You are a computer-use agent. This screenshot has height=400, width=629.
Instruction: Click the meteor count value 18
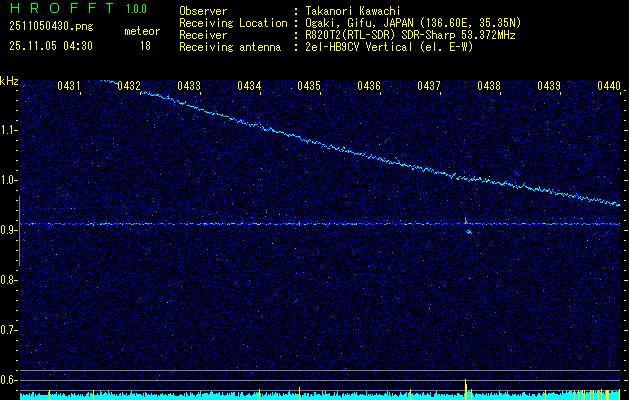146,45
